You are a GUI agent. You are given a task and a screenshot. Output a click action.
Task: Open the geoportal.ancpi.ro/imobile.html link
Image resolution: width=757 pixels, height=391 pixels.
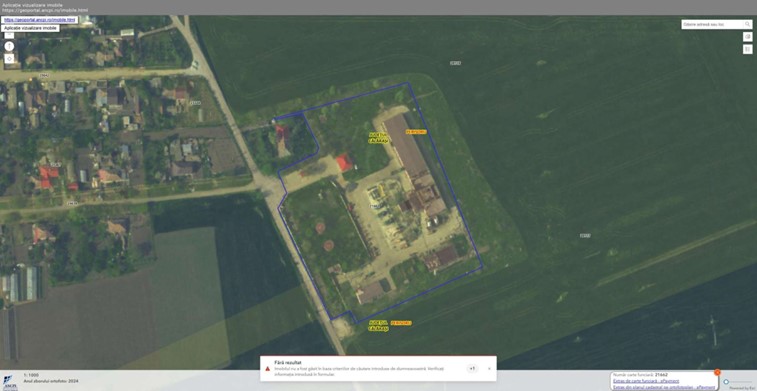tap(39, 20)
